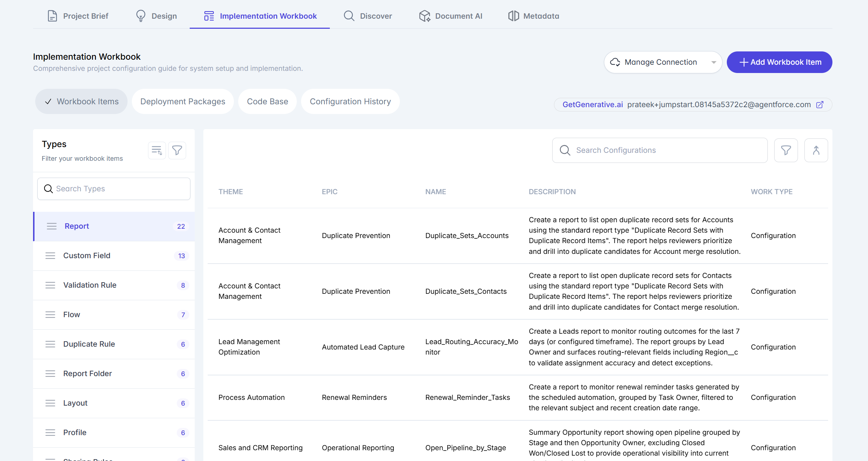The width and height of the screenshot is (868, 461).
Task: Click the THEME column header
Action: [231, 192]
